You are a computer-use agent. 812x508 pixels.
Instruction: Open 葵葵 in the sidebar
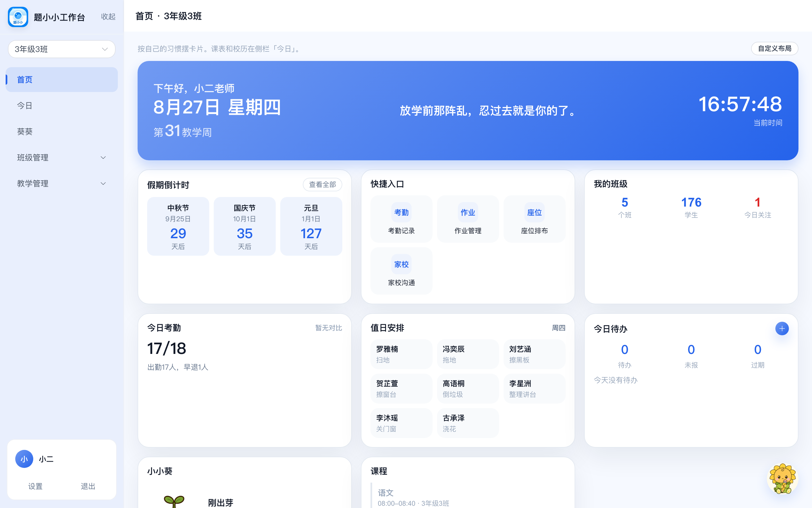point(62,131)
